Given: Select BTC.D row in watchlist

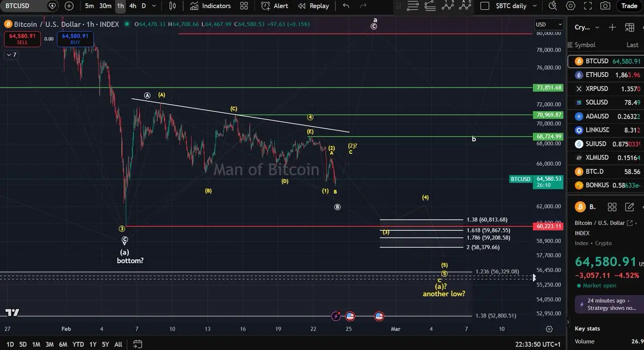Looking at the screenshot, I should pyautogui.click(x=605, y=172).
